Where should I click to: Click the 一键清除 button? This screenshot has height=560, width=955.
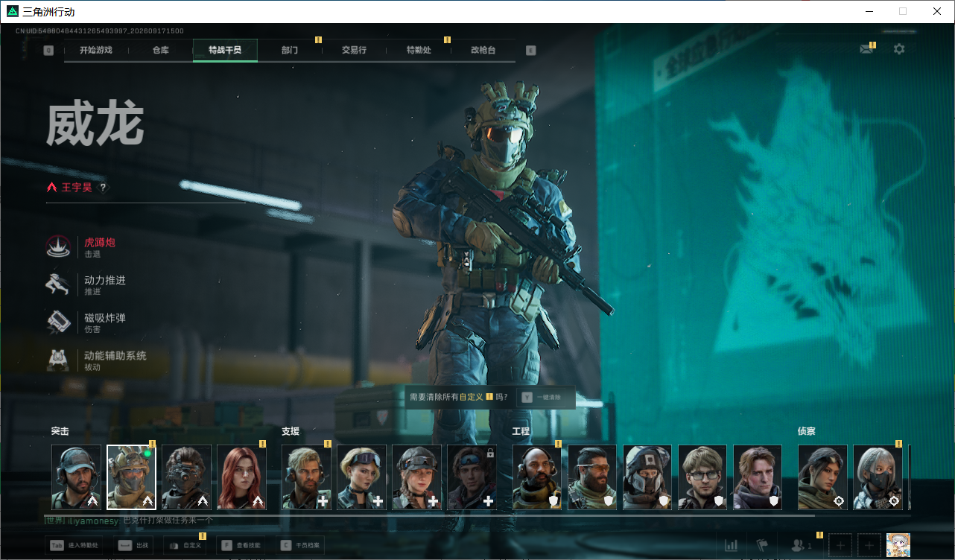point(547,398)
